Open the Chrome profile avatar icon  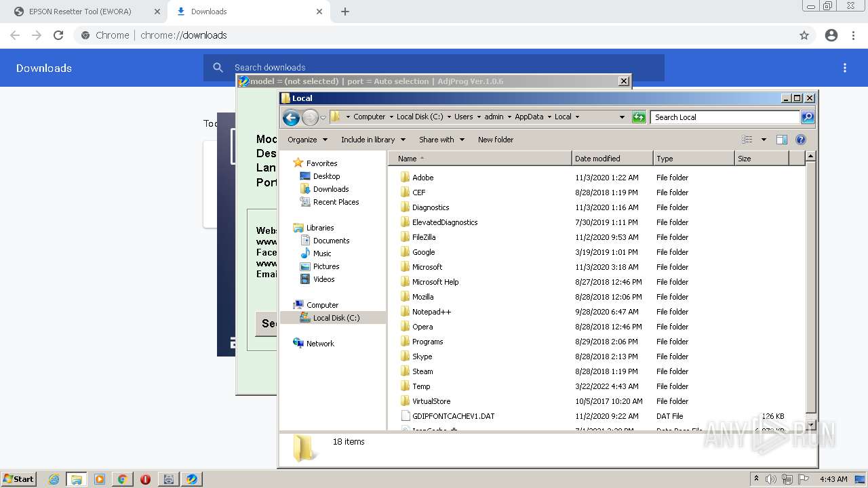pyautogui.click(x=831, y=35)
